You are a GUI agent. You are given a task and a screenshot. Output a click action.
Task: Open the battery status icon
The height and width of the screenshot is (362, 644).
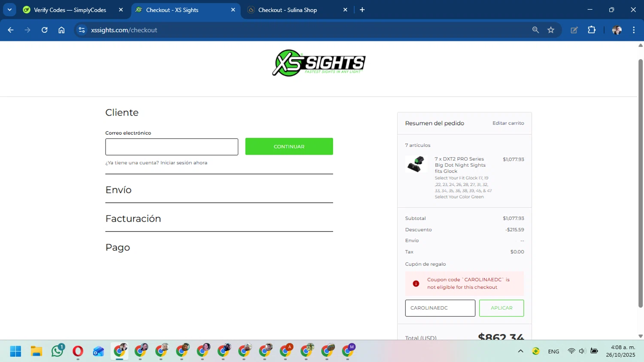pyautogui.click(x=594, y=351)
